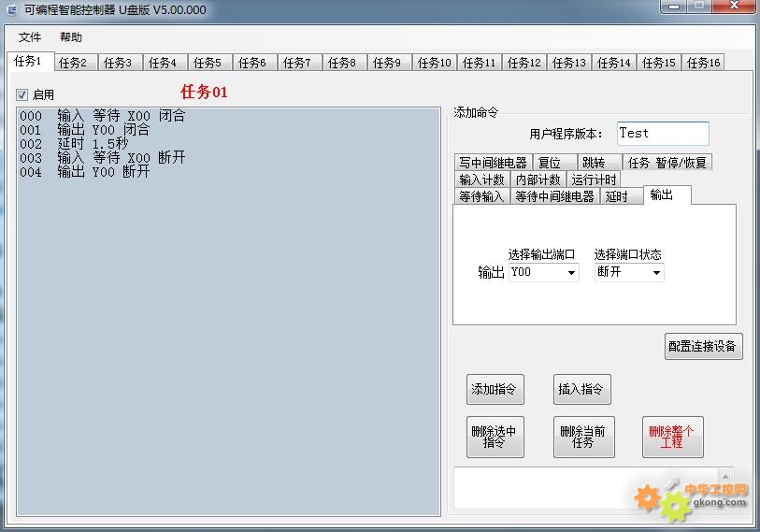The width and height of the screenshot is (760, 532).
Task: Click the 删除当前任务 button
Action: point(584,437)
